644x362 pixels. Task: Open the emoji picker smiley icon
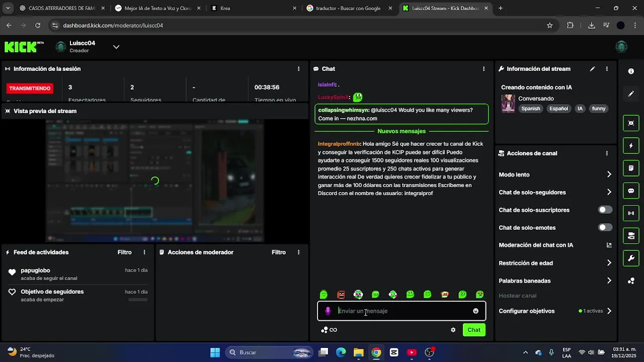476,311
